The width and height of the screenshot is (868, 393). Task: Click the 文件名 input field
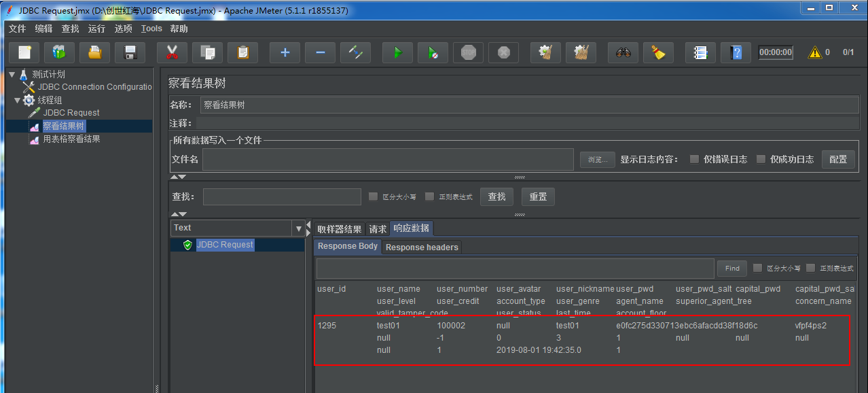click(x=388, y=159)
